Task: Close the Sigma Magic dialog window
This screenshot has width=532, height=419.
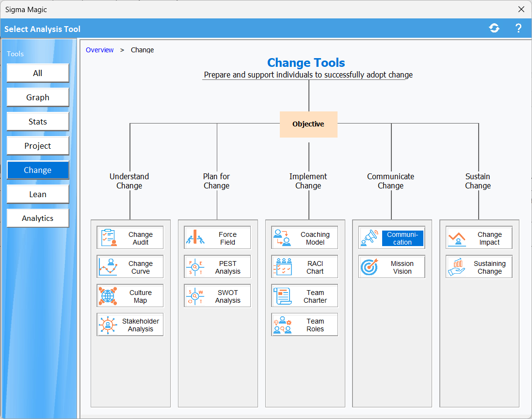Action: pyautogui.click(x=521, y=9)
